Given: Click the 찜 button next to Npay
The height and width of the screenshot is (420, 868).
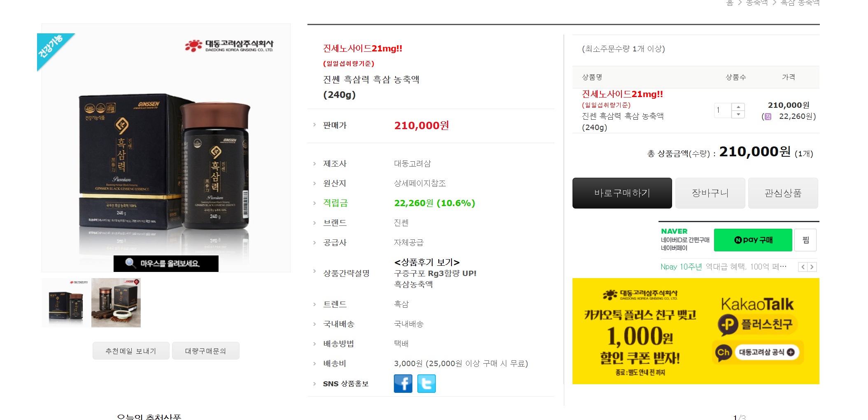Looking at the screenshot, I should point(805,240).
